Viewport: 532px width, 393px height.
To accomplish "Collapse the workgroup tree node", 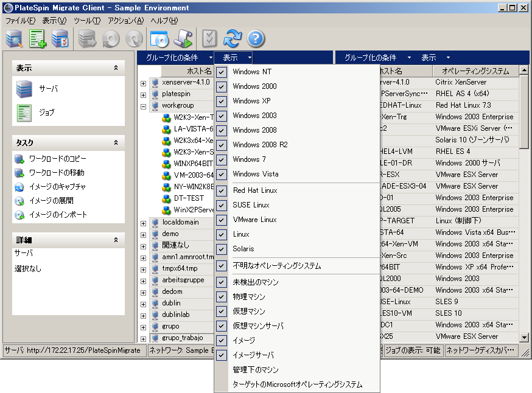I will [144, 106].
